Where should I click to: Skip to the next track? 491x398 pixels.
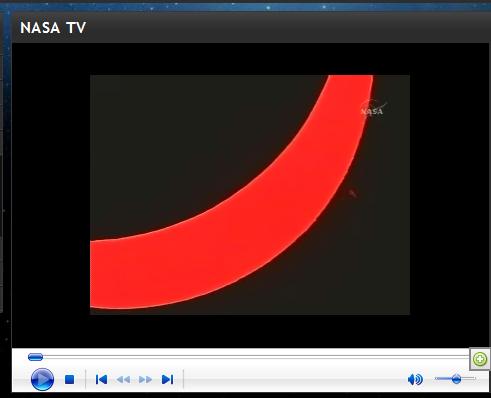(x=167, y=379)
